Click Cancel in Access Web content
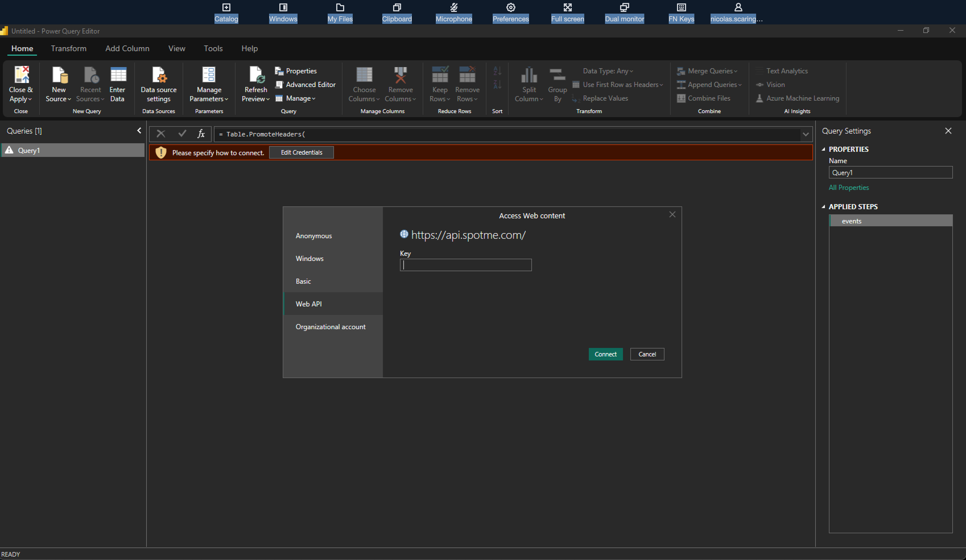 [647, 354]
